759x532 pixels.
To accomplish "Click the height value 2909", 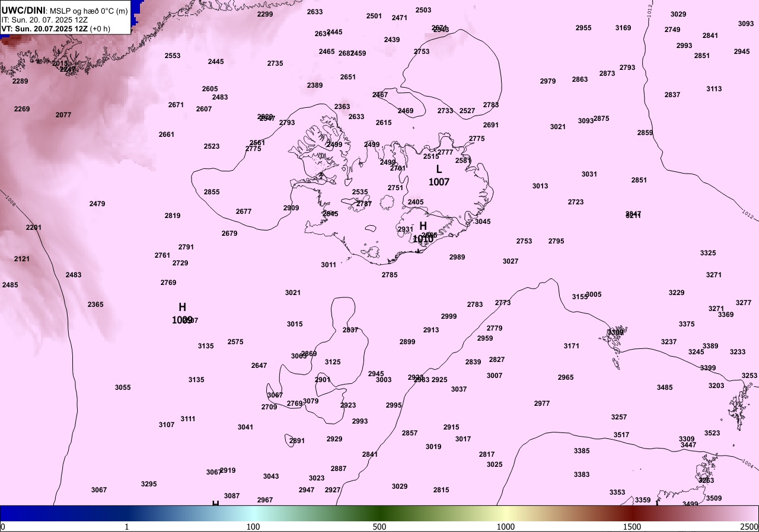I will click(291, 208).
